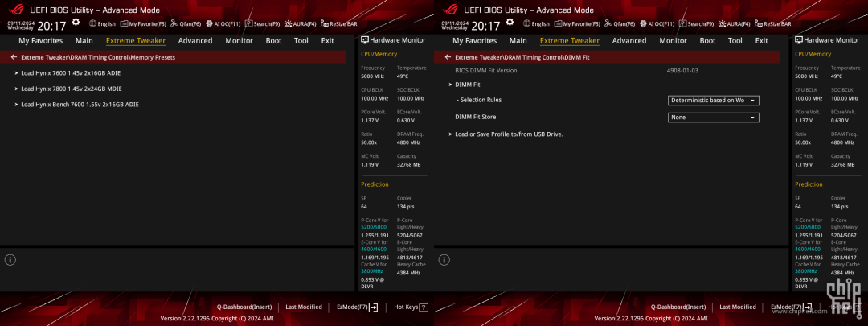The image size is (868, 326).
Task: Click Q-Dashboard(Insert) in left screen footer
Action: 244,307
